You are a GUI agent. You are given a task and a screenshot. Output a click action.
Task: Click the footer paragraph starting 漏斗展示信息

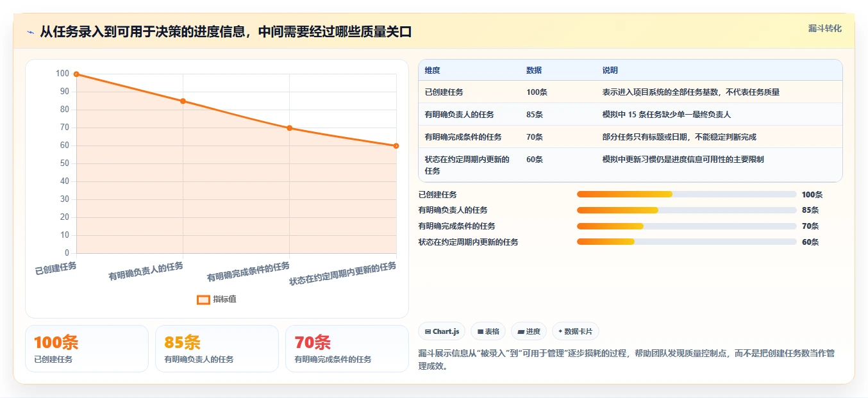click(626, 360)
